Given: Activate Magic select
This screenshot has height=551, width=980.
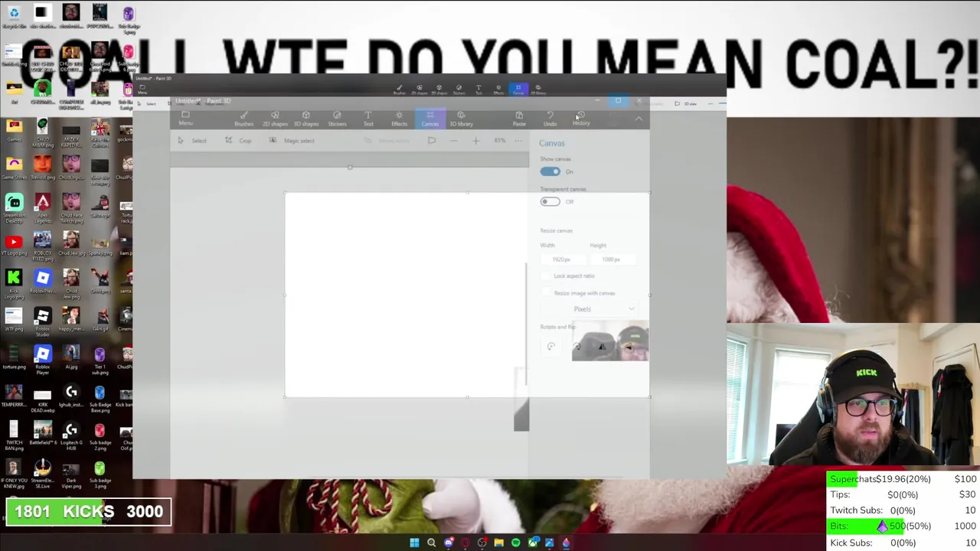Looking at the screenshot, I should coord(292,141).
